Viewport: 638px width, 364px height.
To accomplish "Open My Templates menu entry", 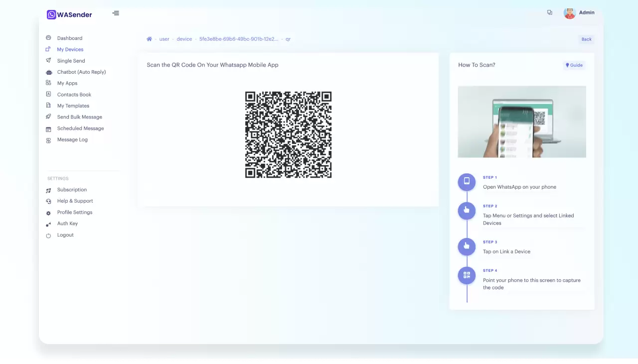I will click(x=73, y=106).
